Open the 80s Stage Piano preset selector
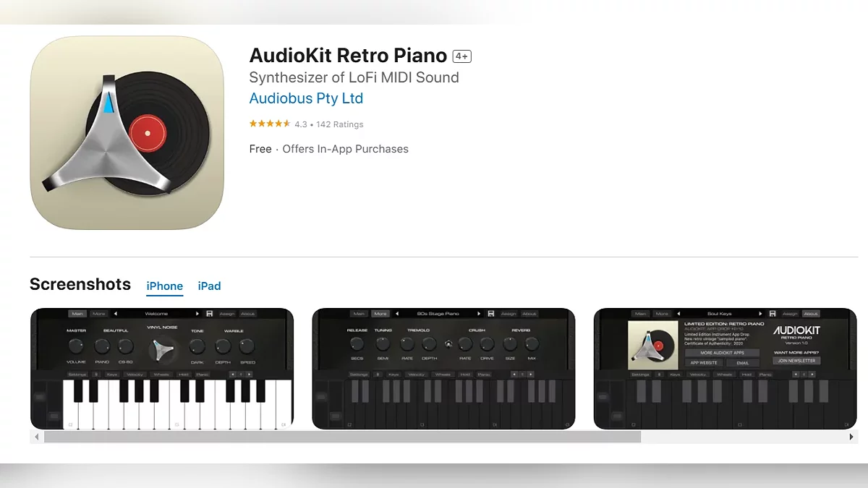The height and width of the screenshot is (488, 868). [438, 314]
